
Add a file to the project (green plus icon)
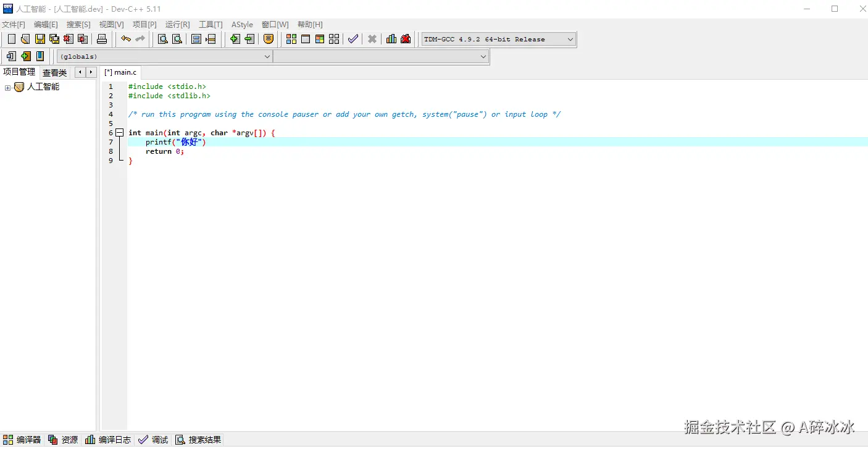coord(235,39)
